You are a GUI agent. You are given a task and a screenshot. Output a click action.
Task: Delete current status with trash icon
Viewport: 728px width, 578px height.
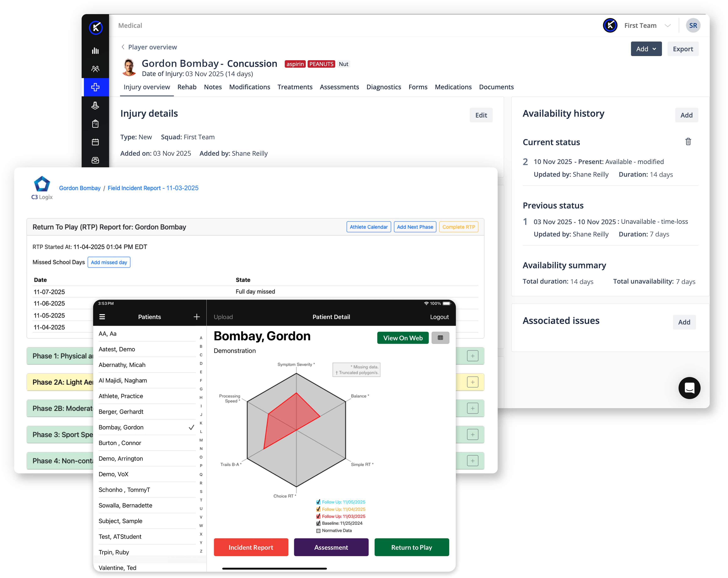point(688,142)
